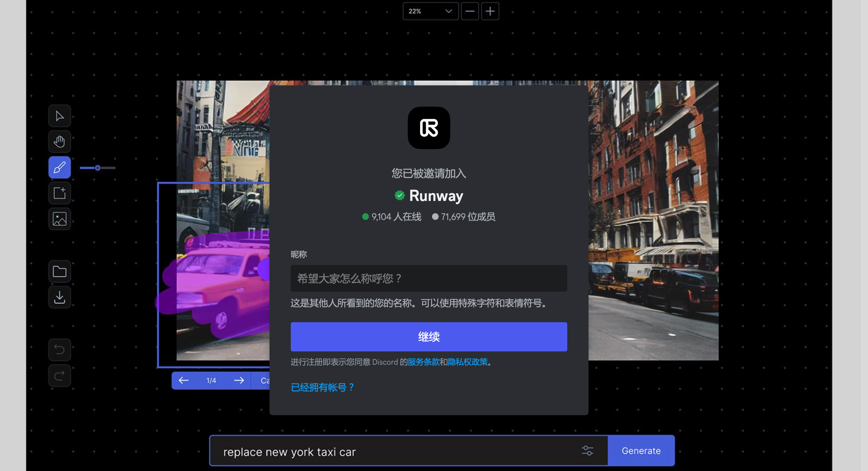Click the add frame tool icon

click(59, 193)
